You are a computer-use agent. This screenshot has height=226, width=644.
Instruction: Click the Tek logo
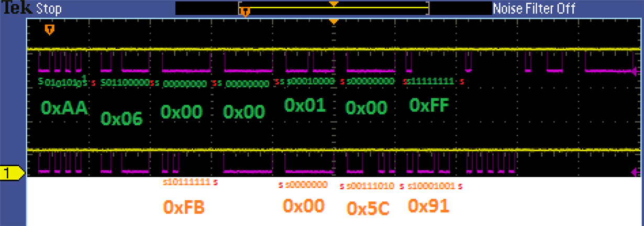(16, 8)
